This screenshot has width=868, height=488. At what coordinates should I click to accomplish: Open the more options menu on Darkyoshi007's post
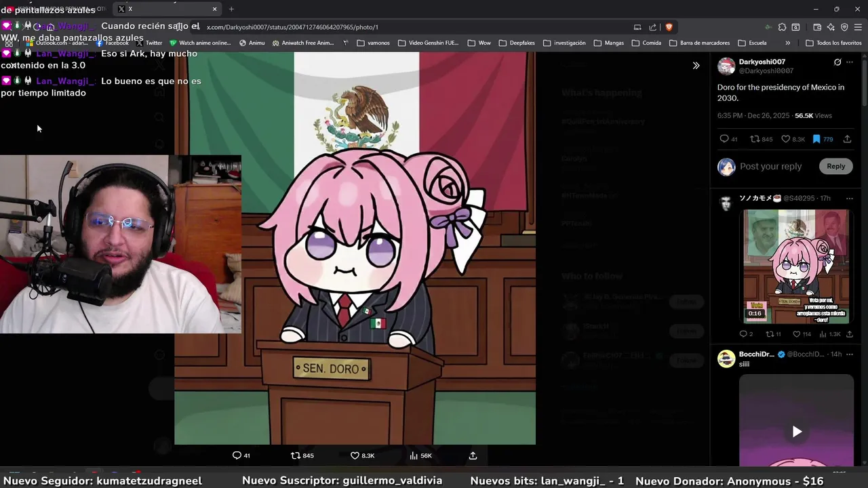pyautogui.click(x=850, y=62)
